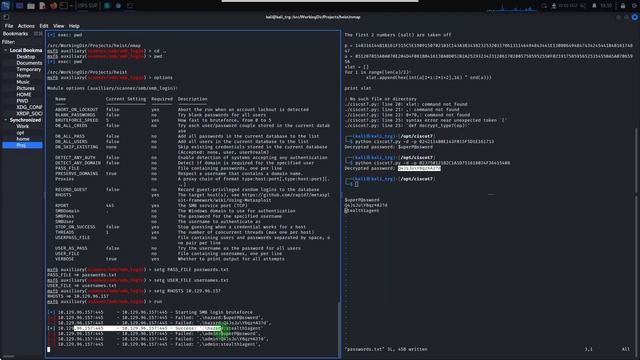
Task: Open the Edit menu
Action: click(x=44, y=26)
